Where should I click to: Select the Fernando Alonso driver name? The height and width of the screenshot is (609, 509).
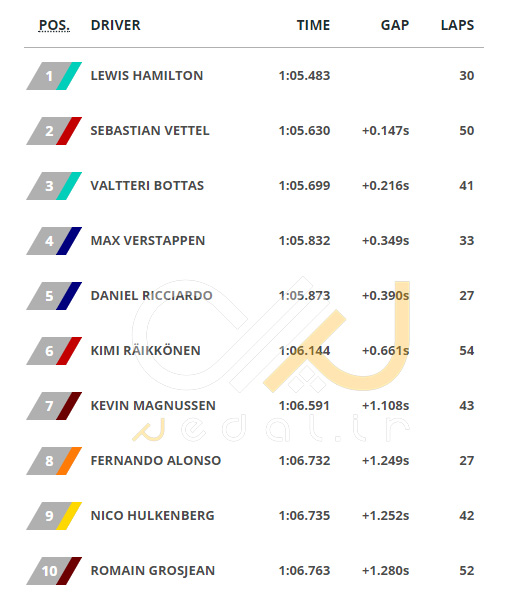tap(156, 461)
